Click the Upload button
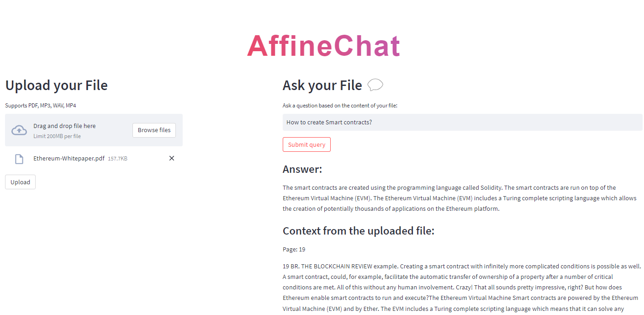Viewport: 644px width, 315px height. pyautogui.click(x=20, y=182)
